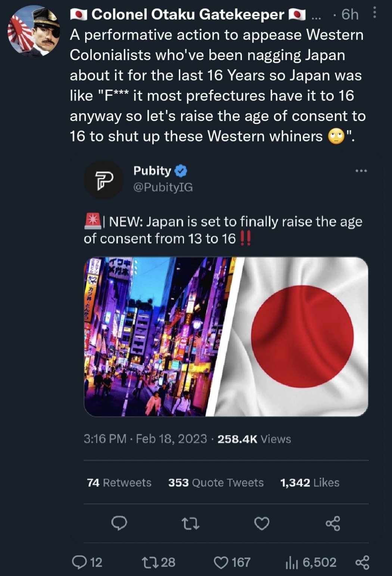
Task: Reply to the quoted Pubity tweet
Action: pos(119,523)
